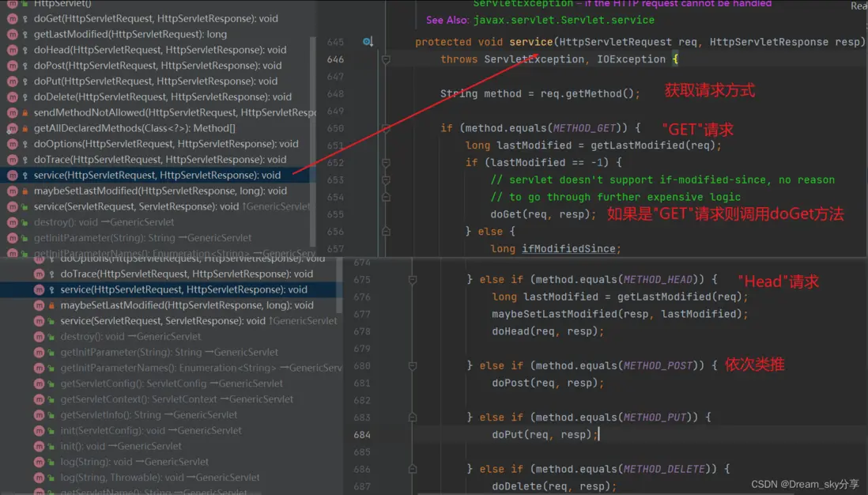Collapse the code fold at line 650
The width and height of the screenshot is (868, 495).
click(387, 128)
